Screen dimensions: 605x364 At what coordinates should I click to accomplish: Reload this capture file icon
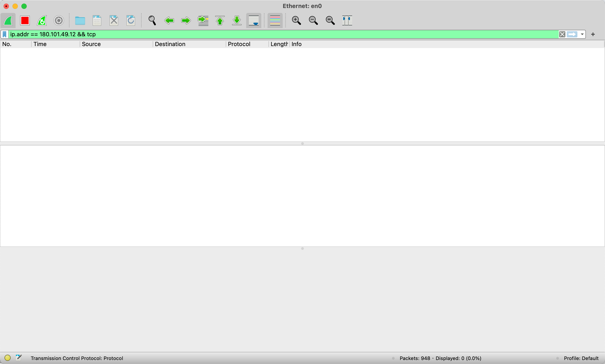131,21
